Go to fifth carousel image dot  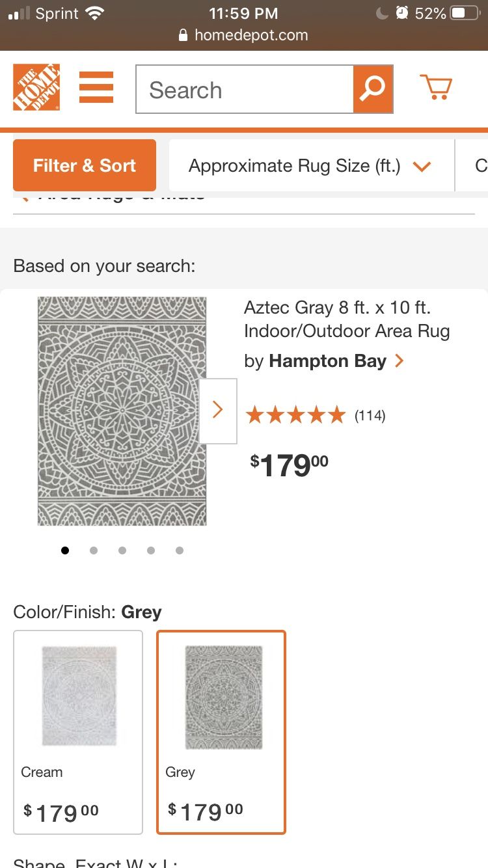pos(180,550)
